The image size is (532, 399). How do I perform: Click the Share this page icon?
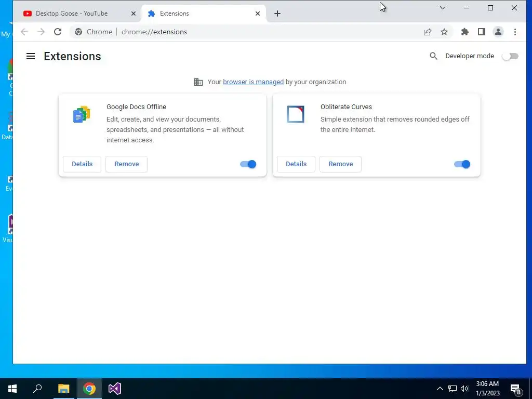428,32
